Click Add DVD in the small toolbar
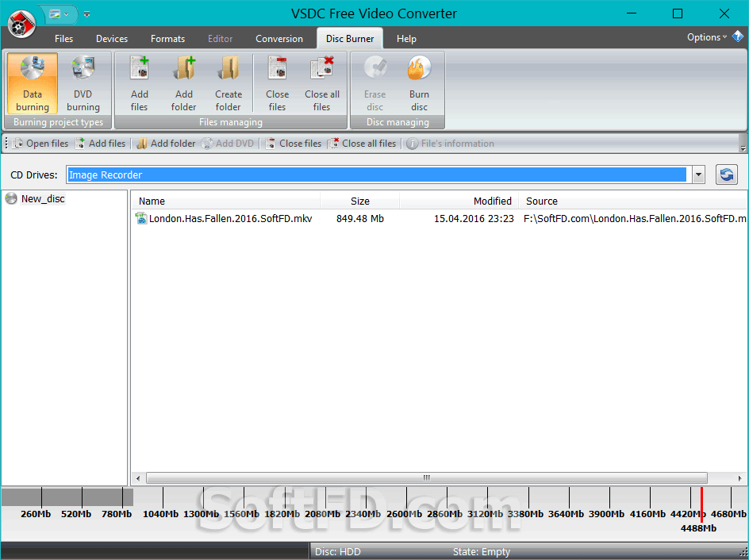 point(228,144)
